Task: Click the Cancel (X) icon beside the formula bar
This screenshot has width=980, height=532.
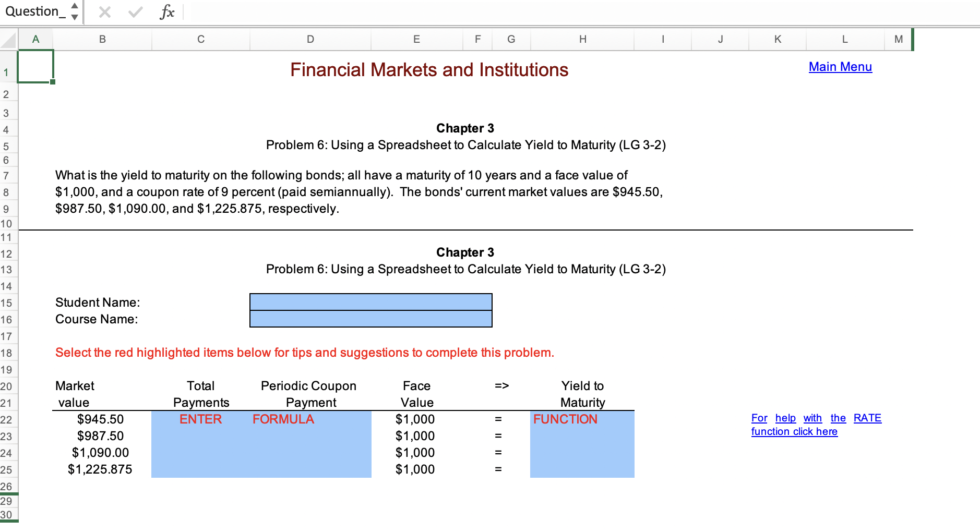Action: [104, 11]
